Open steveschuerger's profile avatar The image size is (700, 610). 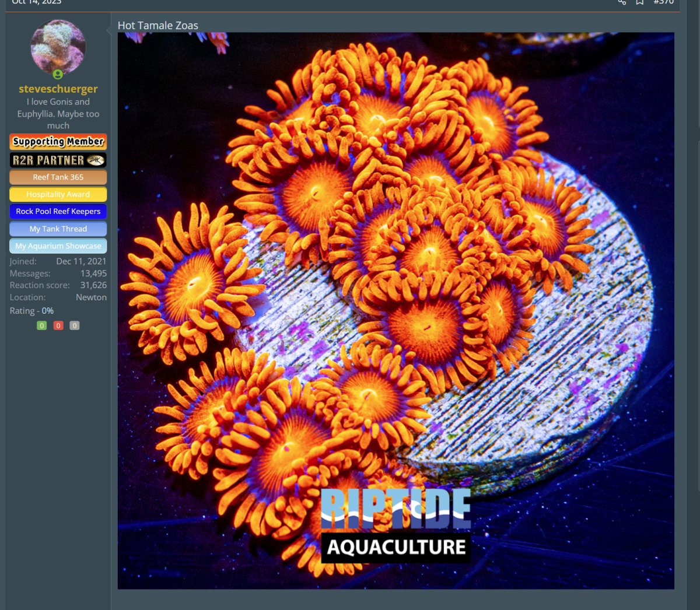click(x=58, y=47)
